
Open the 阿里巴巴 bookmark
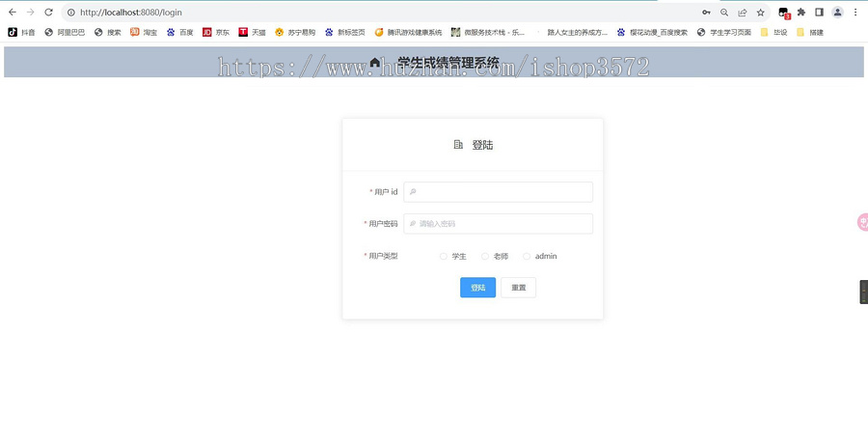65,32
